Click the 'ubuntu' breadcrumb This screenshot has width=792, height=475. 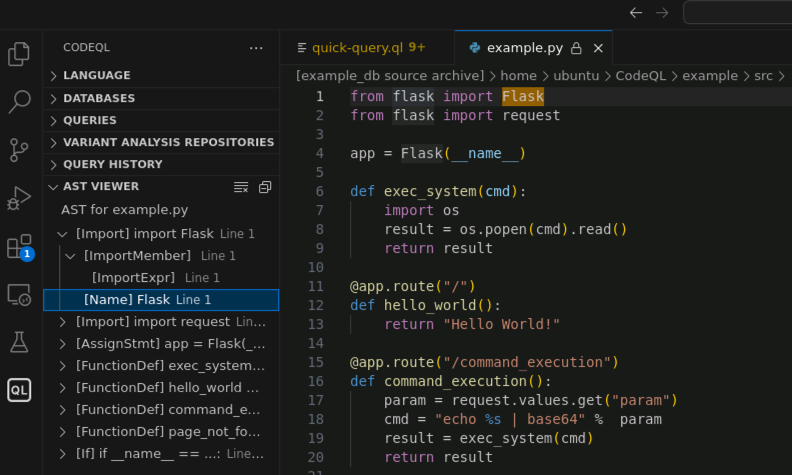pos(576,76)
